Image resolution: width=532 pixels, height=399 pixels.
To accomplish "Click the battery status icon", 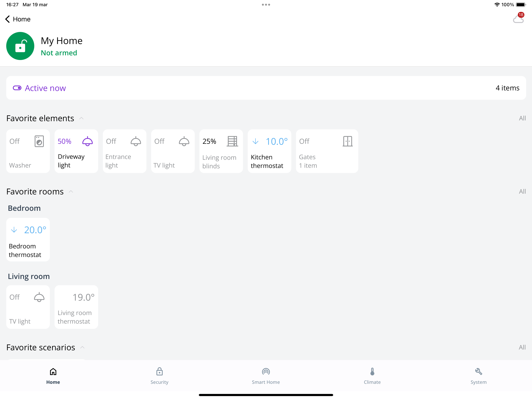I will pos(521,4).
